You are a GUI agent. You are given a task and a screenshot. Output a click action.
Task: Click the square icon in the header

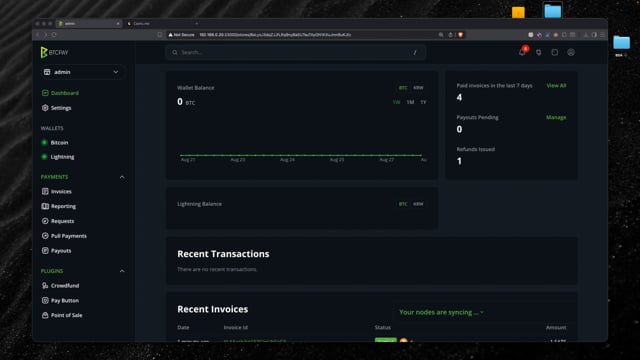554,52
